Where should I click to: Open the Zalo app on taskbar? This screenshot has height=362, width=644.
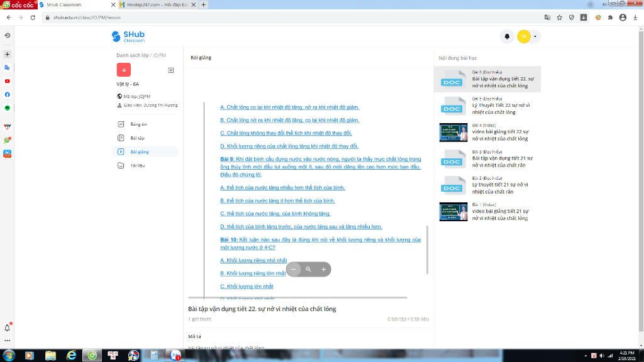click(x=175, y=356)
